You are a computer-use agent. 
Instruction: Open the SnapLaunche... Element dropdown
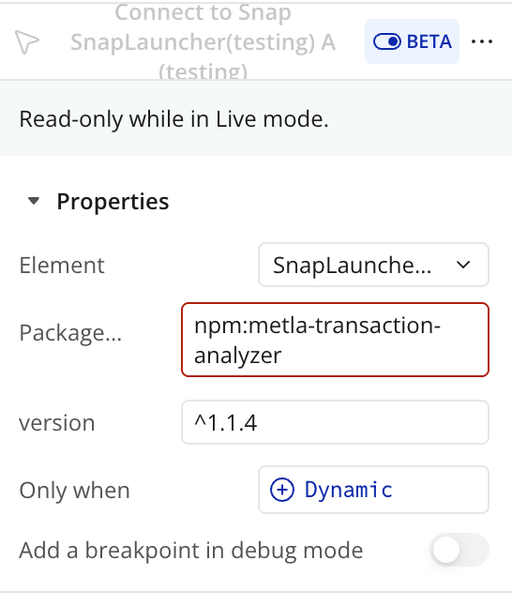374,265
